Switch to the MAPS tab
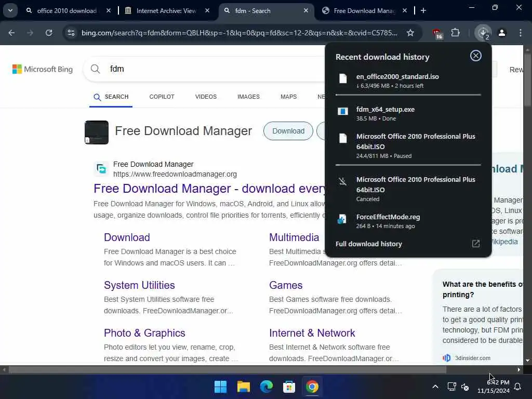The height and width of the screenshot is (399, 532). (288, 97)
